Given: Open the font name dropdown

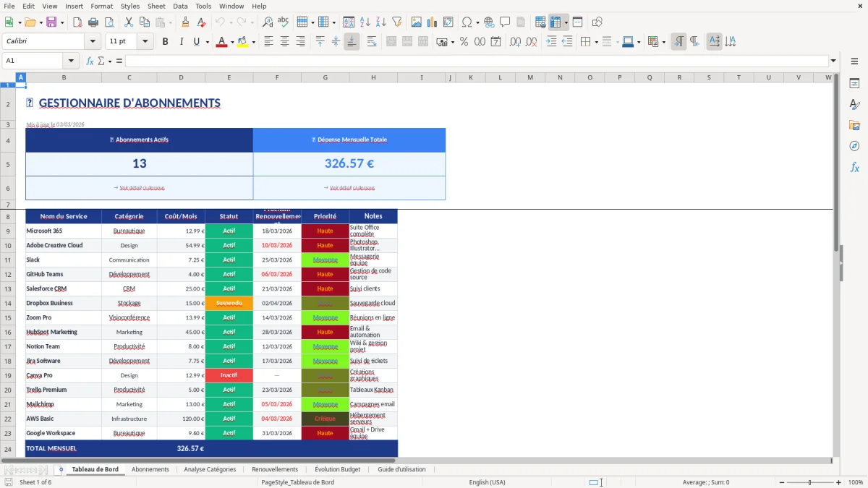Looking at the screenshot, I should pyautogui.click(x=92, y=41).
